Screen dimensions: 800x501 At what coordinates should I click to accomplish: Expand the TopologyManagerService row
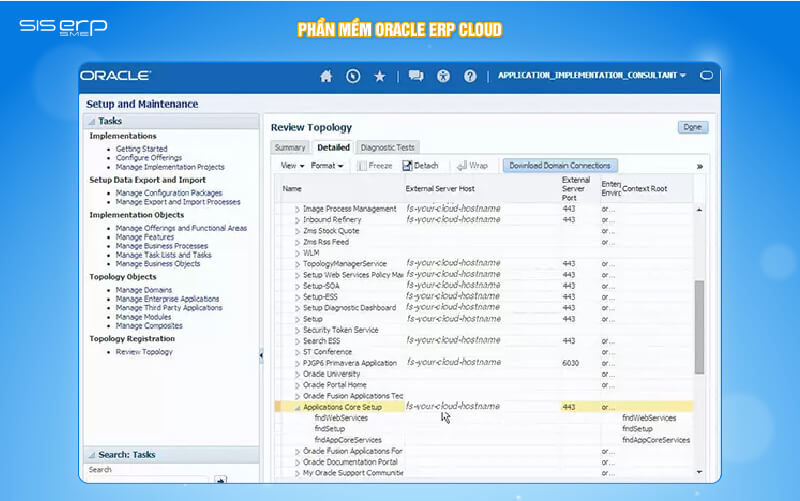click(297, 264)
